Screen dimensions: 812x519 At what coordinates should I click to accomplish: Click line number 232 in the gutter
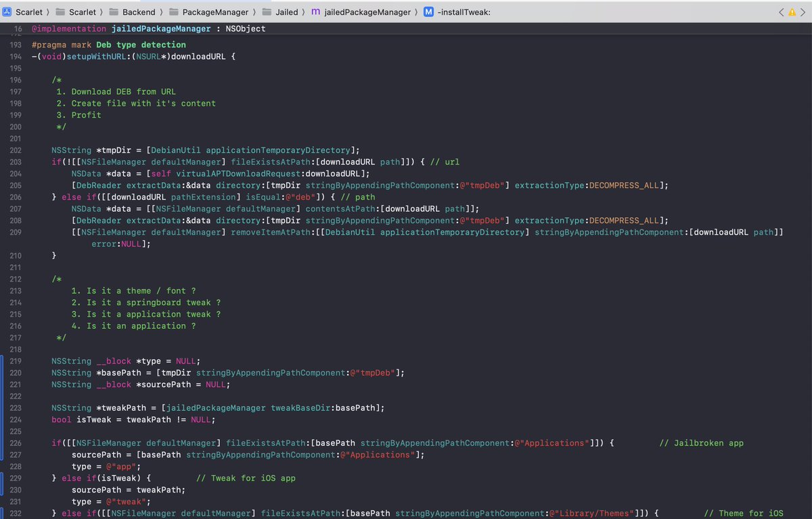tap(16, 513)
